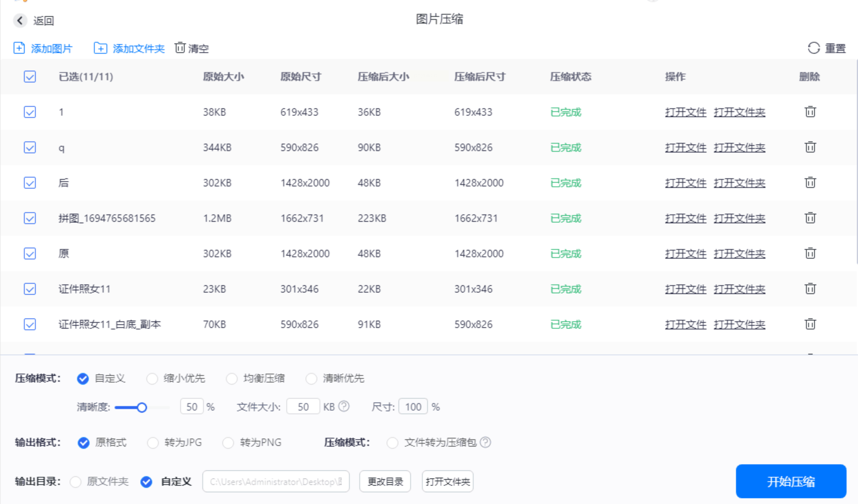Screen dimensions: 858x504
Task: Click the 清晰度 slider handle
Action: click(x=142, y=407)
